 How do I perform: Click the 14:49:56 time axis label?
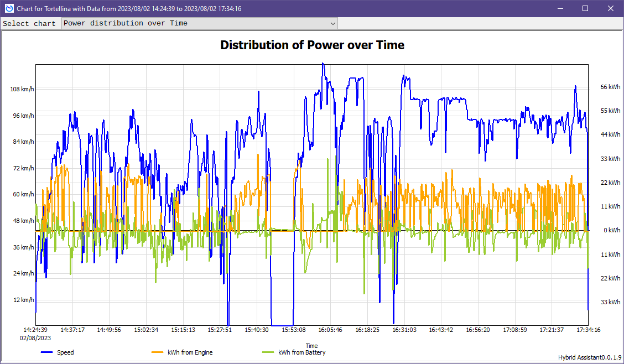pyautogui.click(x=109, y=330)
